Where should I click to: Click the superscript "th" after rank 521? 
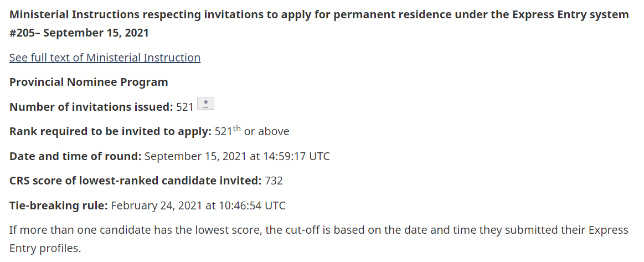tap(237, 129)
